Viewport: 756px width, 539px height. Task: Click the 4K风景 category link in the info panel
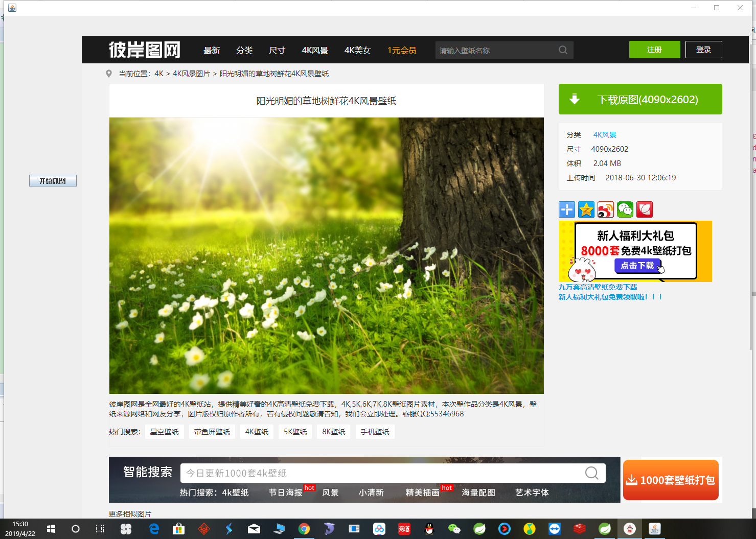[605, 135]
